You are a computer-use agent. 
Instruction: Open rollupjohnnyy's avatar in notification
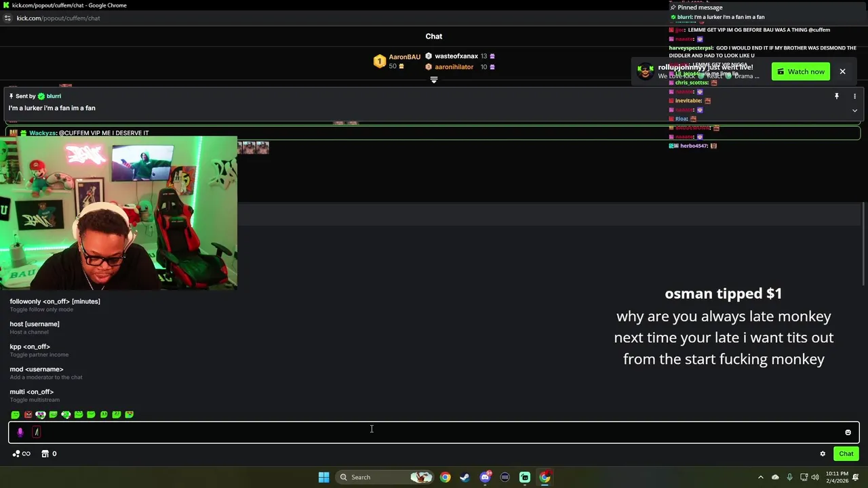pyautogui.click(x=646, y=71)
